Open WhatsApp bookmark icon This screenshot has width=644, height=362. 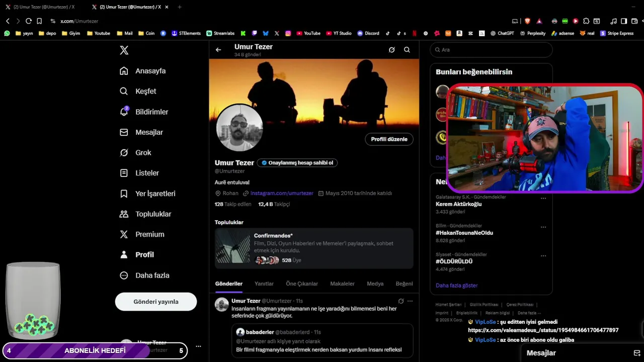[x=7, y=33]
